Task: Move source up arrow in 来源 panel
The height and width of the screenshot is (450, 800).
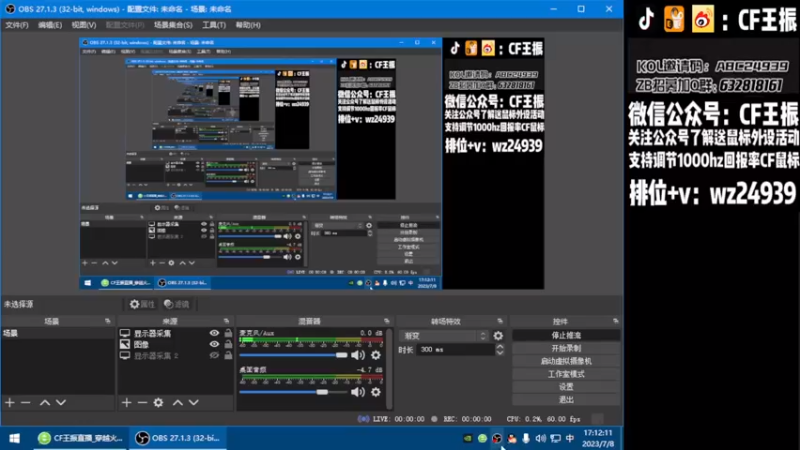Action: click(x=178, y=403)
